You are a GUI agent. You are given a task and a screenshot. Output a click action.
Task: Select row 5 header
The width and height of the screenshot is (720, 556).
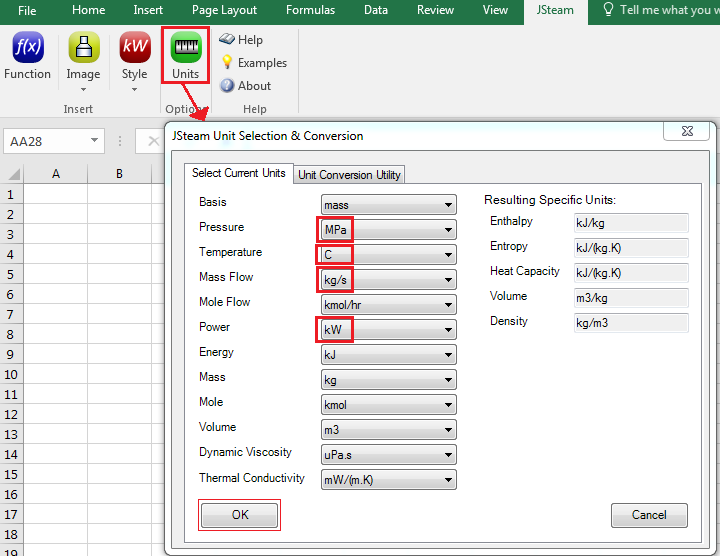coord(10,275)
